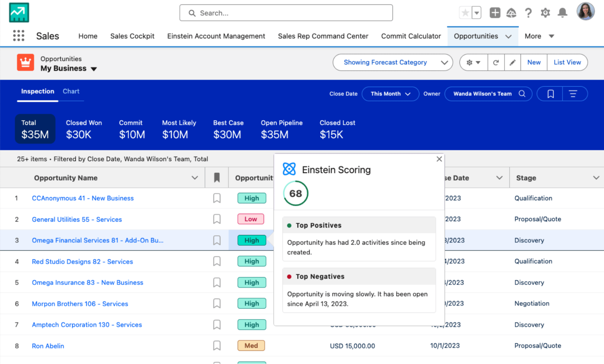Select the Most Likely $10M metric

[179, 129]
